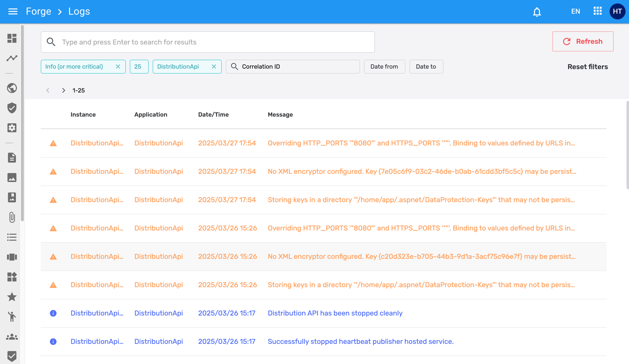The width and height of the screenshot is (629, 364).
Task: Open the Key {7e05c6f9 XML encryptor log message
Action: tap(422, 172)
